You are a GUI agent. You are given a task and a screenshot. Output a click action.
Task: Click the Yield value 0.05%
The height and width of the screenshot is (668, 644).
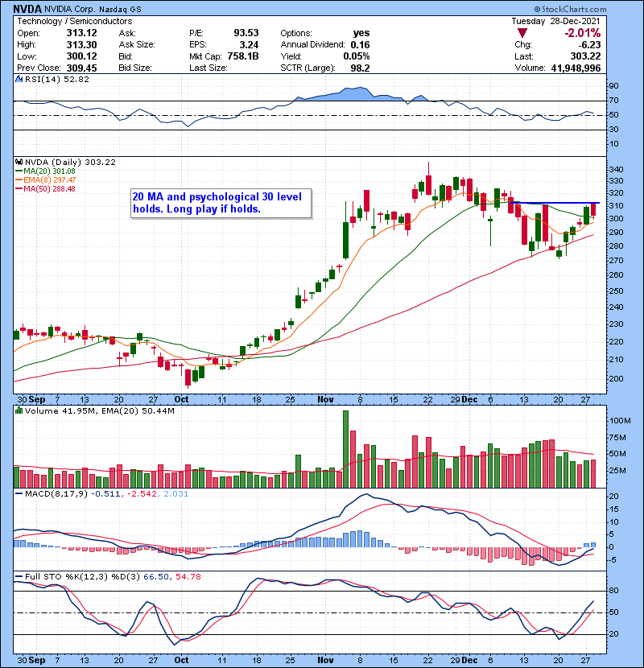point(357,56)
